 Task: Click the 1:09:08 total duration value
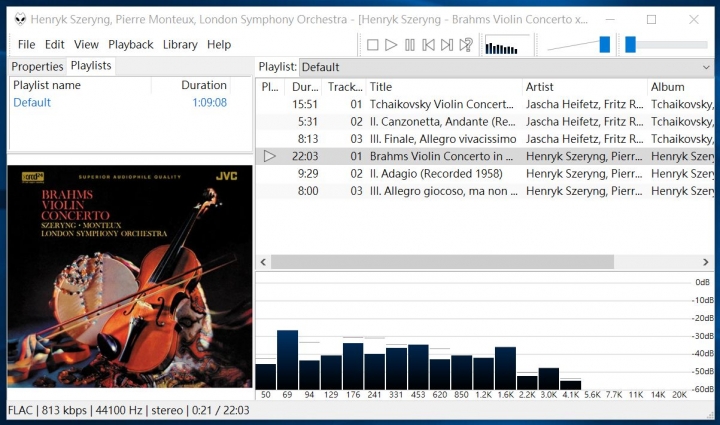click(209, 102)
